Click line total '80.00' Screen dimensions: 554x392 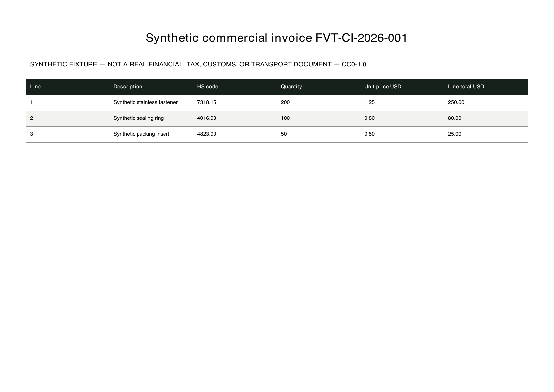tap(455, 118)
